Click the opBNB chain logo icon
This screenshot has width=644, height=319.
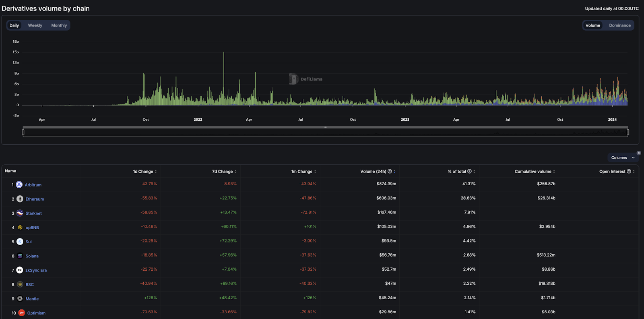(x=20, y=228)
